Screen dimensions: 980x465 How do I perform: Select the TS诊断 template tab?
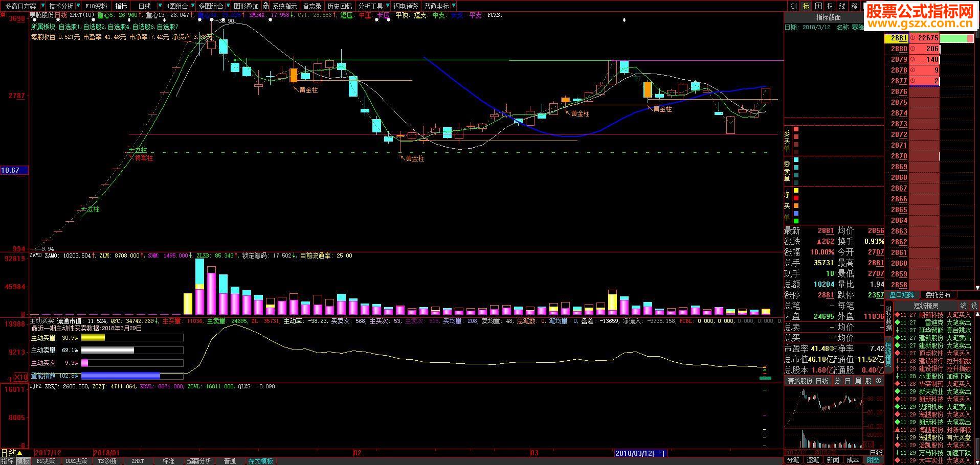pos(107,461)
